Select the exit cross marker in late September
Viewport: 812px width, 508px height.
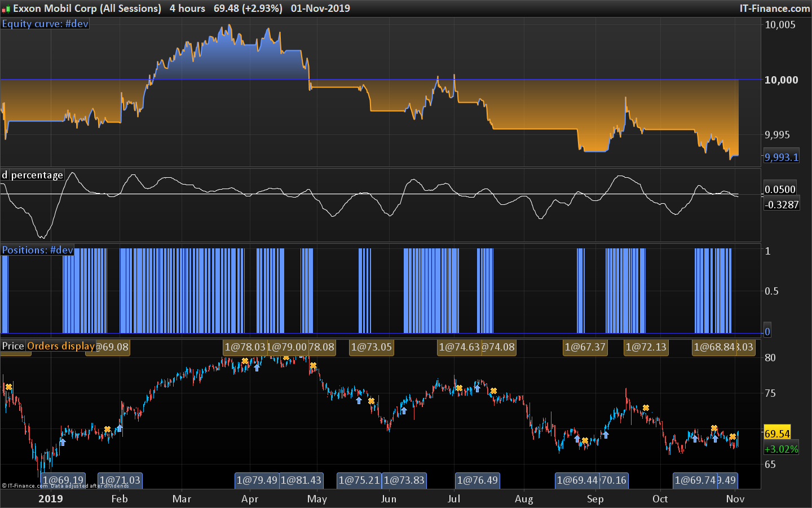tap(646, 408)
